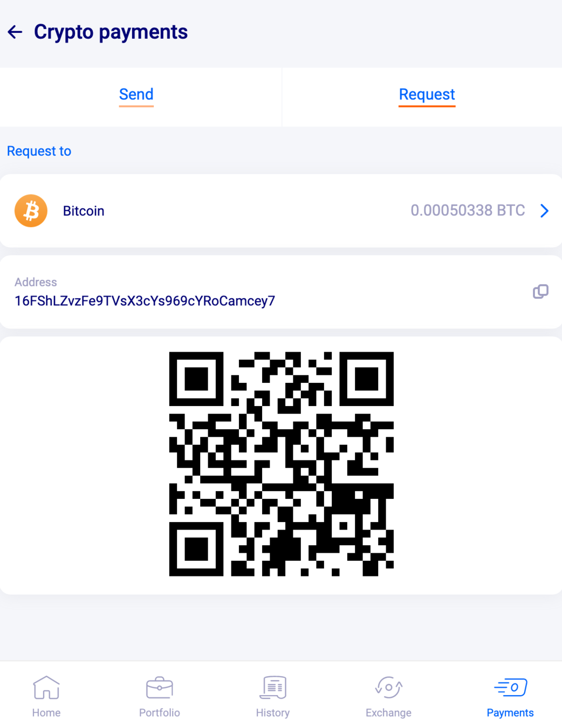Screen dimensions: 562x728
Task: Click the Portfolio label
Action: (160, 713)
